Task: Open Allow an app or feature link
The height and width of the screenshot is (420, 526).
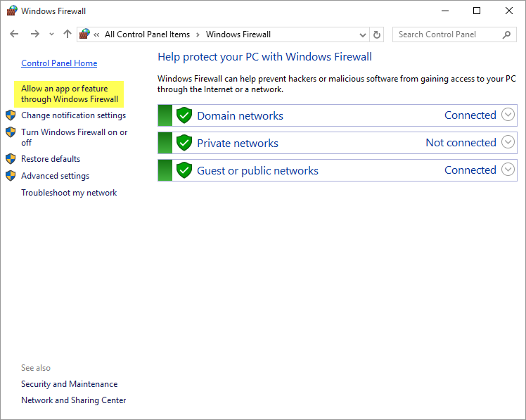Action: click(69, 94)
